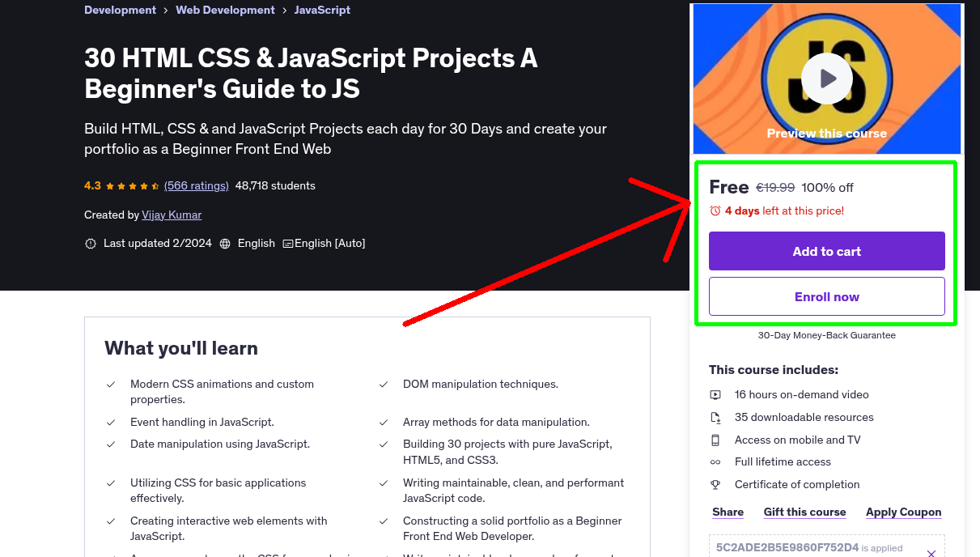Click the checkmark beside Array methods for data manipulation
This screenshot has height=557, width=980.
click(384, 423)
